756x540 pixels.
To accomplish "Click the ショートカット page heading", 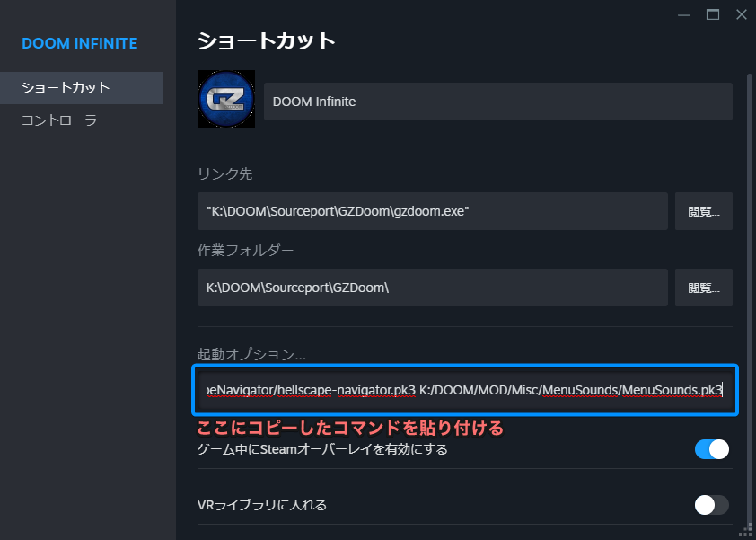I will tap(266, 41).
